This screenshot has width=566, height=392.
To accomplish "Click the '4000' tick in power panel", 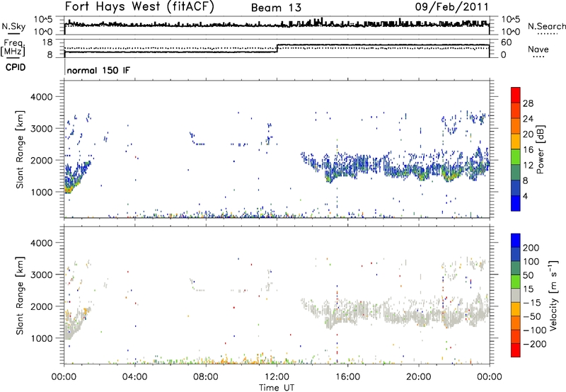I will point(42,97).
